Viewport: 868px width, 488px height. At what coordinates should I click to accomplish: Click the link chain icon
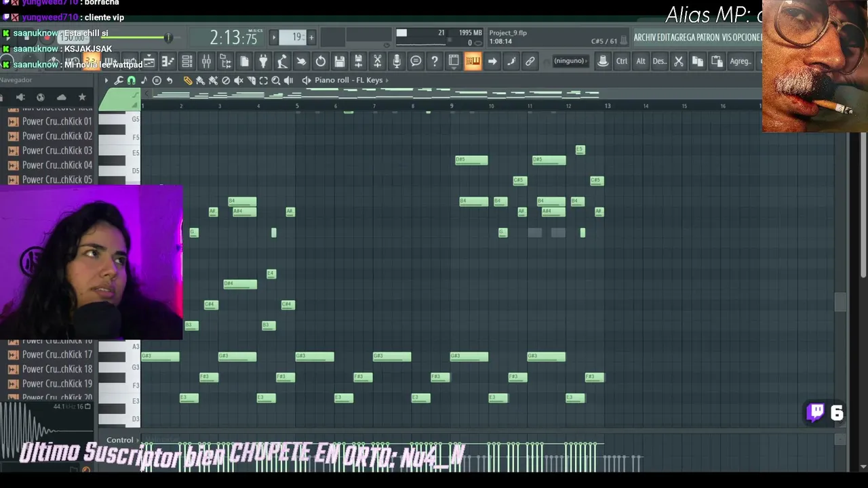(530, 62)
